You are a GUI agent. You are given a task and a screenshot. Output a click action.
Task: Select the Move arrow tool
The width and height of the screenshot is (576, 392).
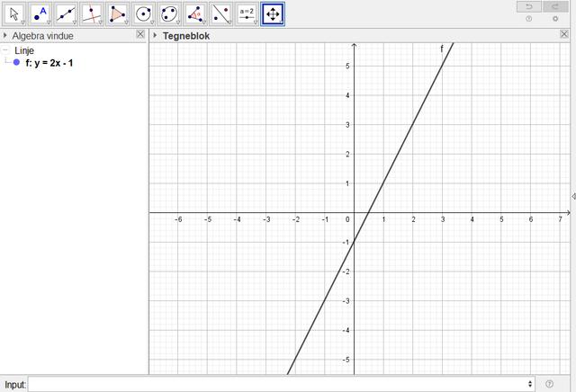point(15,14)
